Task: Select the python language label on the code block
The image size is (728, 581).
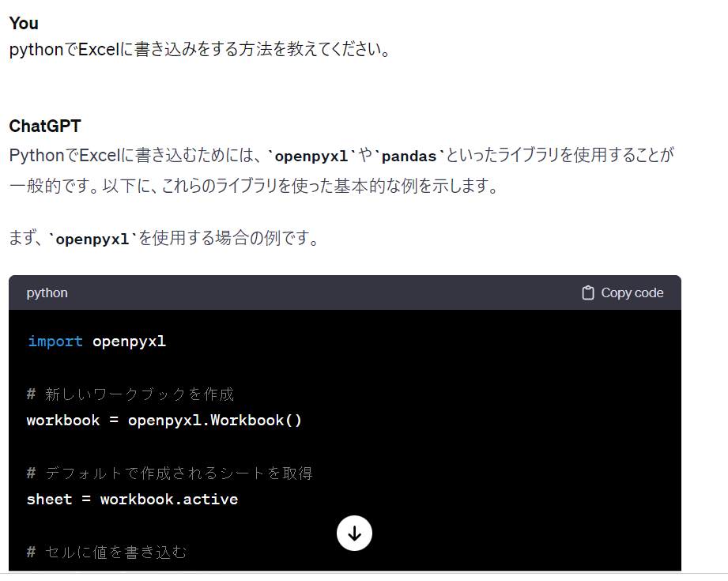Action: pos(47,292)
